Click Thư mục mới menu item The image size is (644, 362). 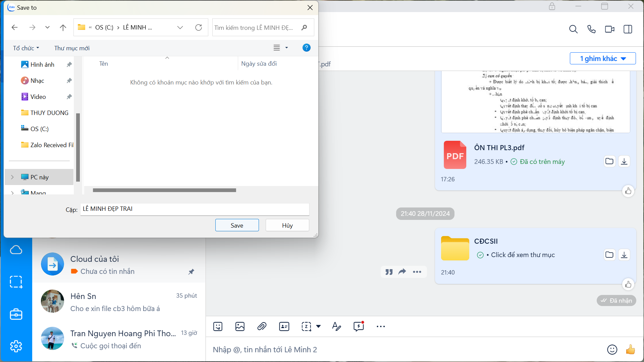coord(72,48)
